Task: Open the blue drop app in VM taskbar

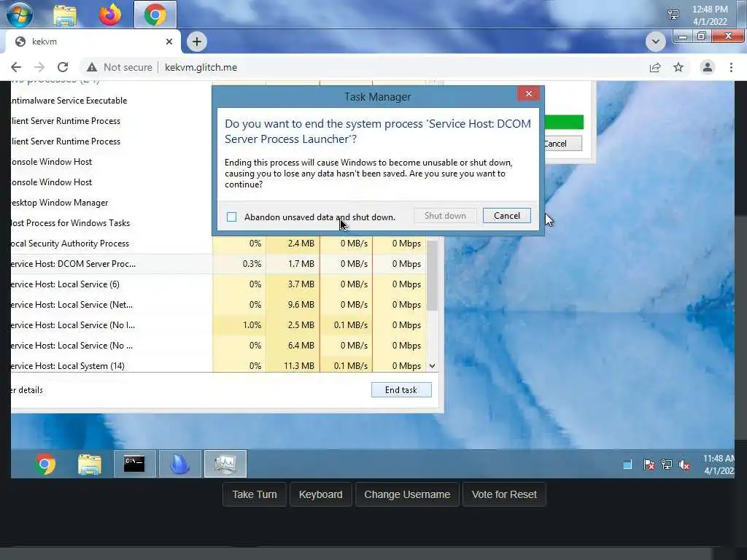Action: pos(179,464)
